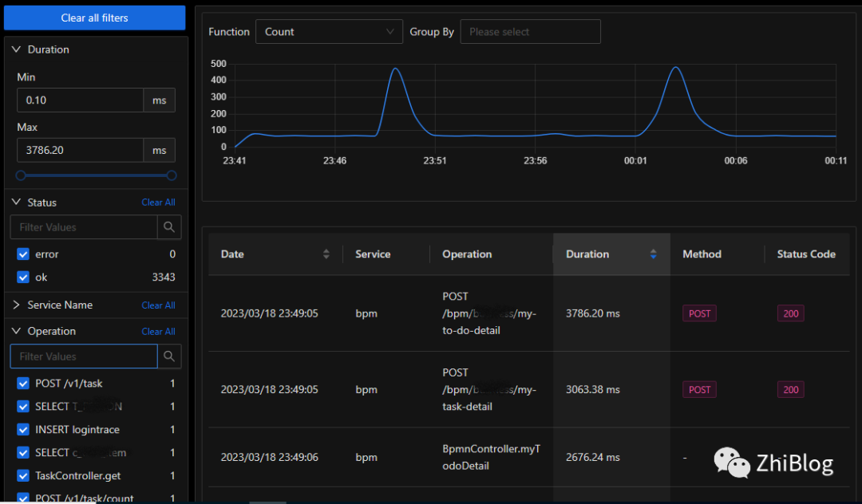Clear All in the Operation section
Image resolution: width=862 pixels, height=504 pixels.
coord(158,332)
